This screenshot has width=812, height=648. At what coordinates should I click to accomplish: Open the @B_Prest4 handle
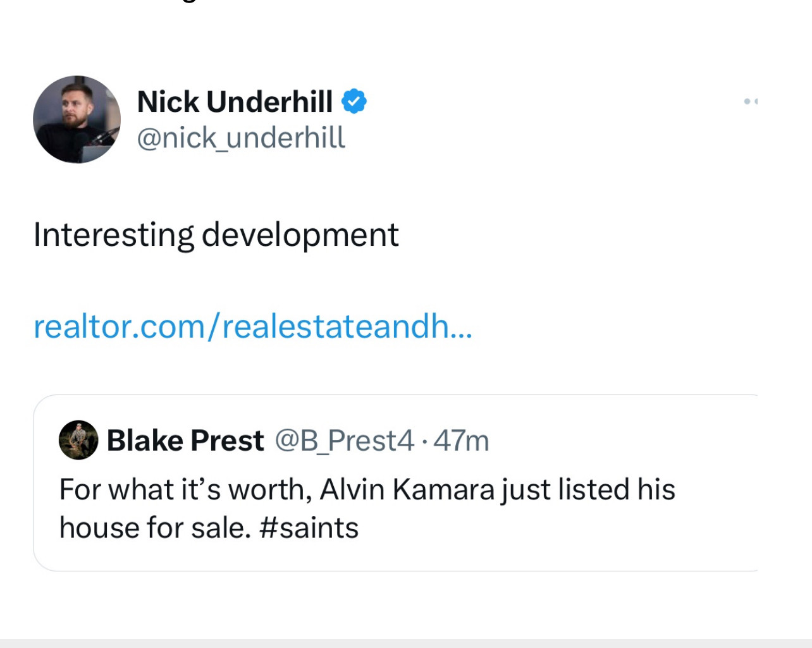click(x=344, y=441)
